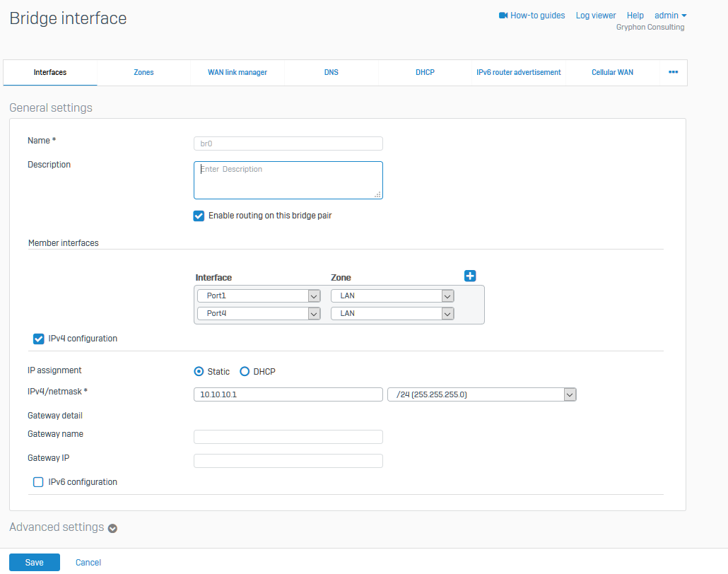Screen dimensions: 728x574
Task: Open the WAN link manager tab
Action: pyautogui.click(x=237, y=72)
